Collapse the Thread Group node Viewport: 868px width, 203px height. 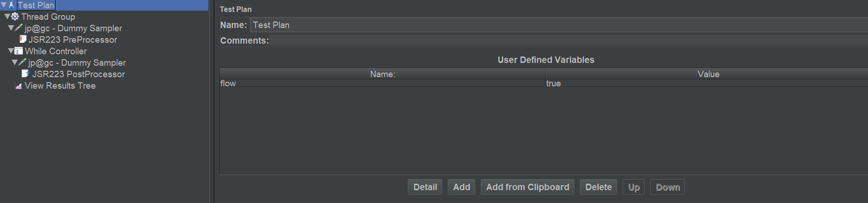pos(7,17)
